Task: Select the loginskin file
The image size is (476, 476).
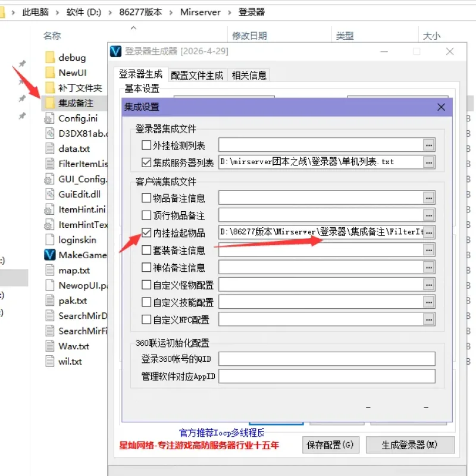Action: point(77,240)
